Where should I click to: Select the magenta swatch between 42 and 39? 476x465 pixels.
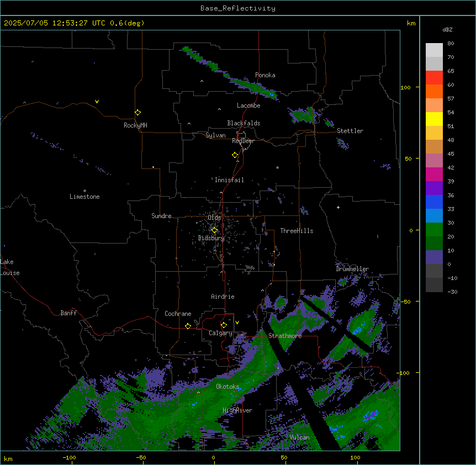(434, 174)
